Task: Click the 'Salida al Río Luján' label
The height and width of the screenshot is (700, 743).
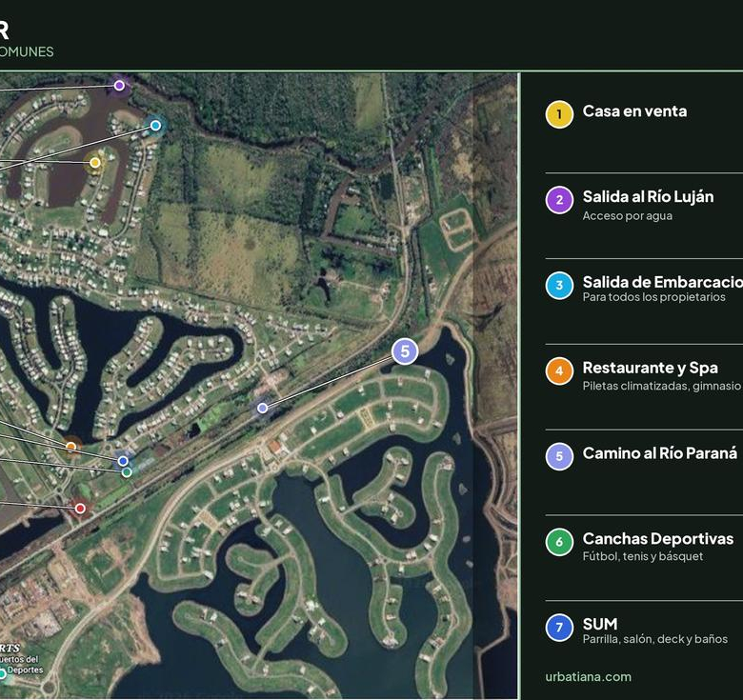Action: [x=649, y=196]
